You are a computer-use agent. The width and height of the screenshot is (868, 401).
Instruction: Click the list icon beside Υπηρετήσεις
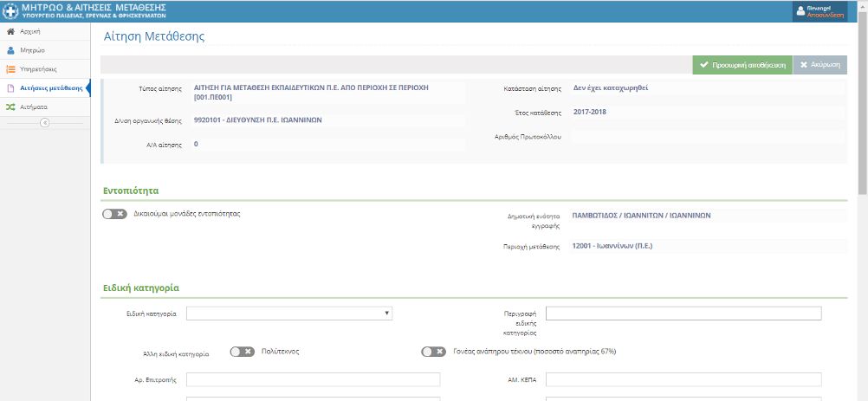(x=10, y=69)
